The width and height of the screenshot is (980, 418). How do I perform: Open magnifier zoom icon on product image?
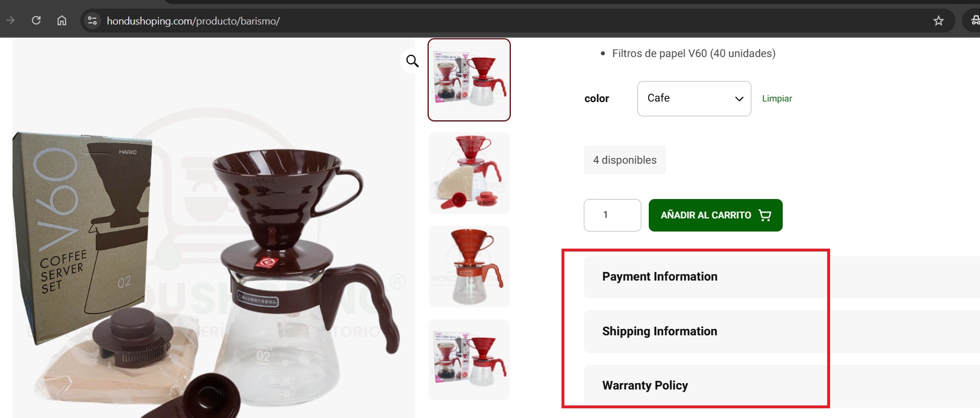[412, 60]
